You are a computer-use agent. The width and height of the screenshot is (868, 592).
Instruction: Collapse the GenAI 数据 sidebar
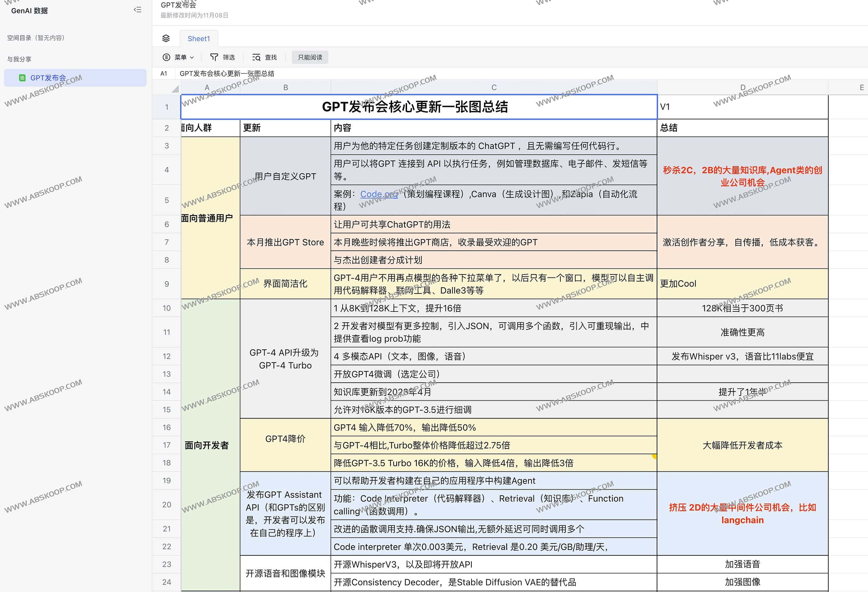click(x=137, y=10)
